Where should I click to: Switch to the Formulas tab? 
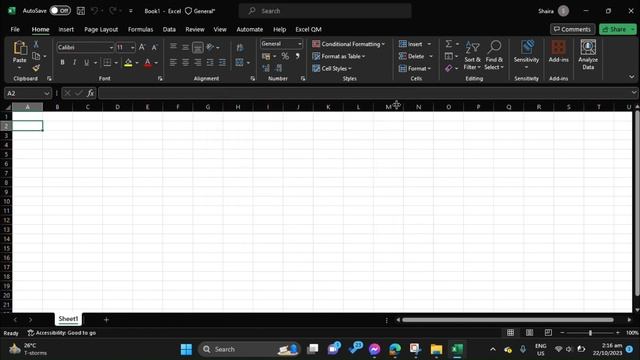pos(140,29)
